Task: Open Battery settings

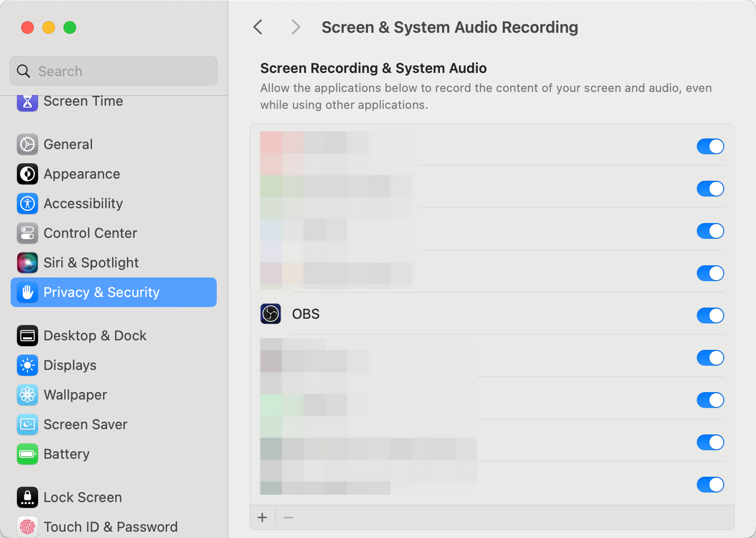Action: pos(67,454)
